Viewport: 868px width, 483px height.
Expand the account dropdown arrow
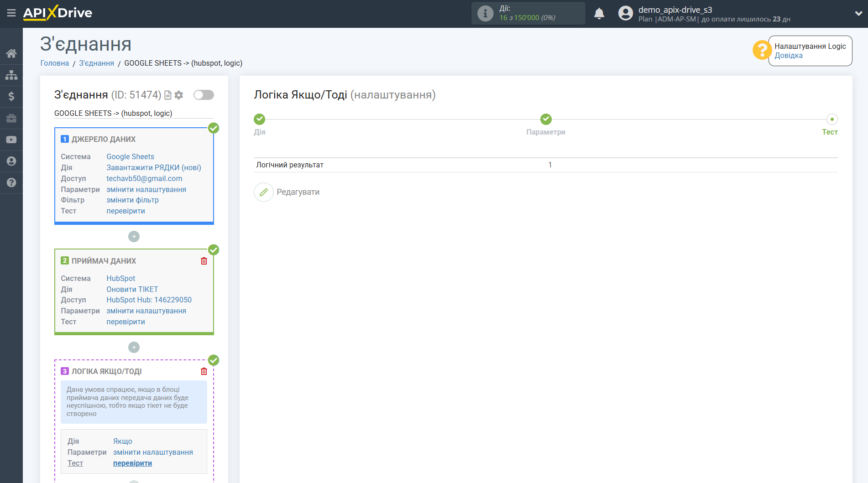pyautogui.click(x=858, y=13)
